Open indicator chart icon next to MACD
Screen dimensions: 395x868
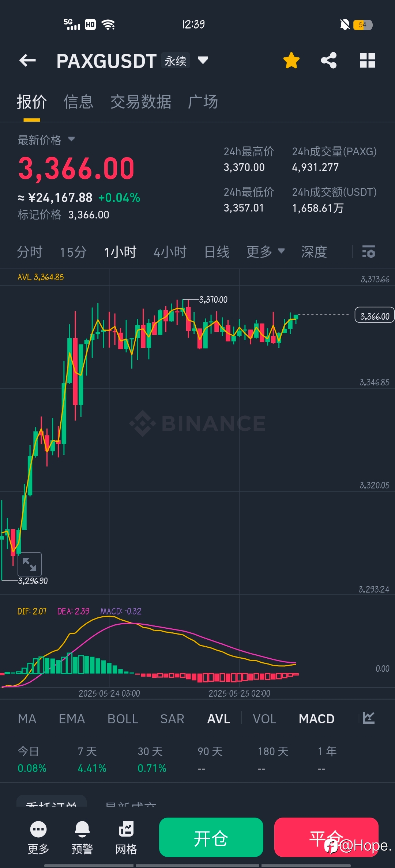coord(369,718)
